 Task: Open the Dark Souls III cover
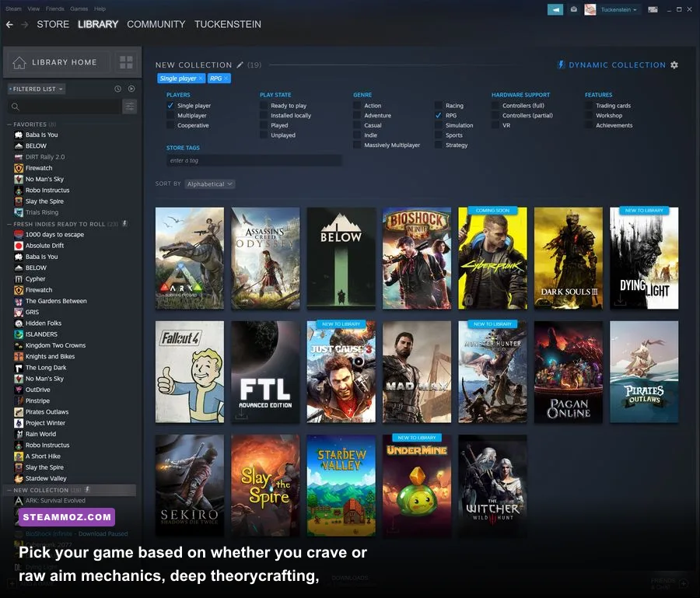pos(569,258)
